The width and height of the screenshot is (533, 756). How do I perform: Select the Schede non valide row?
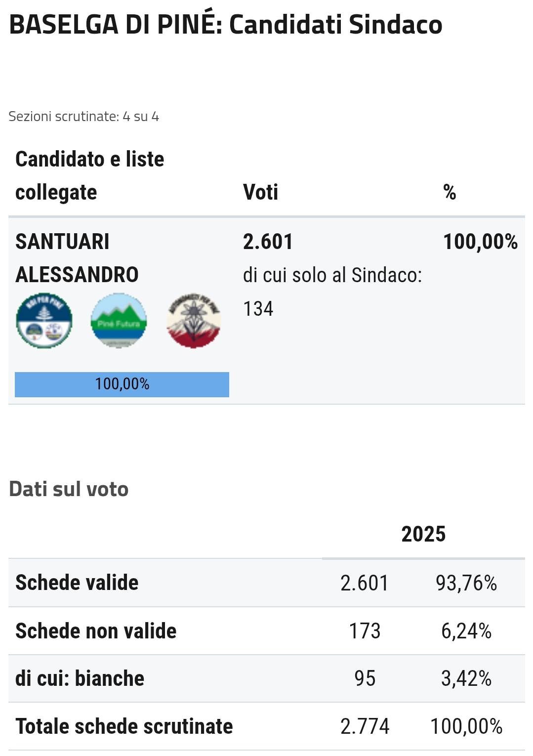(267, 631)
